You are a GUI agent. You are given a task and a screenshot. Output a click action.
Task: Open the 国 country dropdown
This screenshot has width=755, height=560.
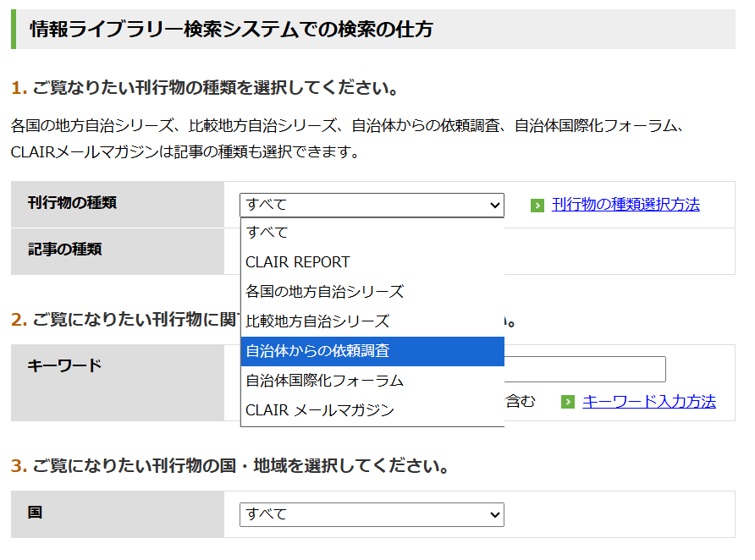click(x=372, y=514)
